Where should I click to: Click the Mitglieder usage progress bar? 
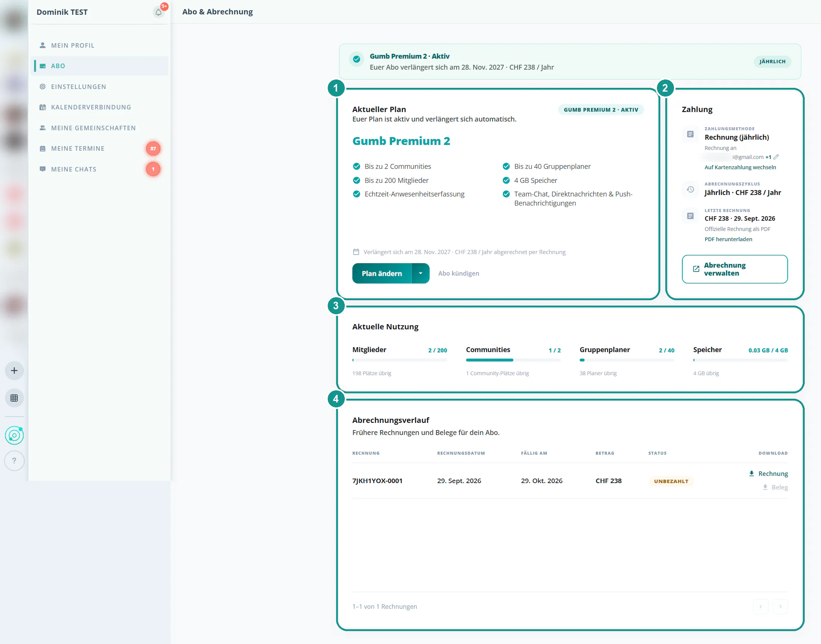[x=400, y=360]
